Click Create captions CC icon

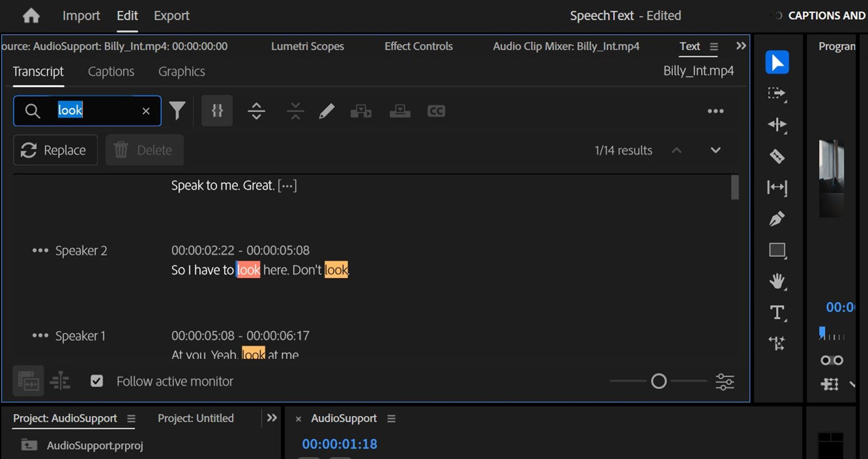436,111
